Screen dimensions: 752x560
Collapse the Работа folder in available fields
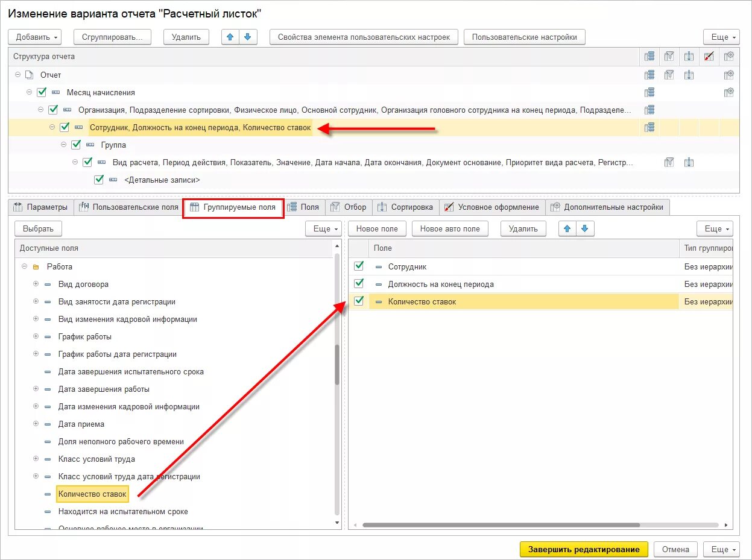tap(24, 267)
